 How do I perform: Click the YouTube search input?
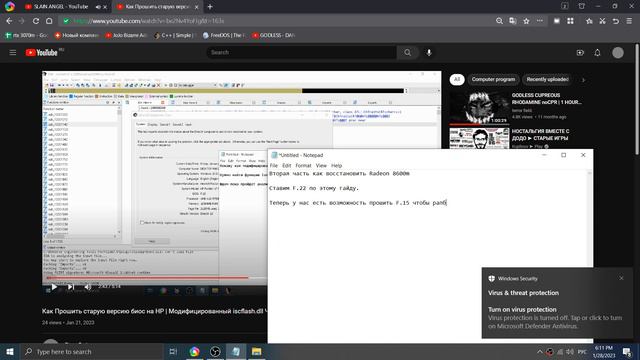pyautogui.click(x=301, y=52)
